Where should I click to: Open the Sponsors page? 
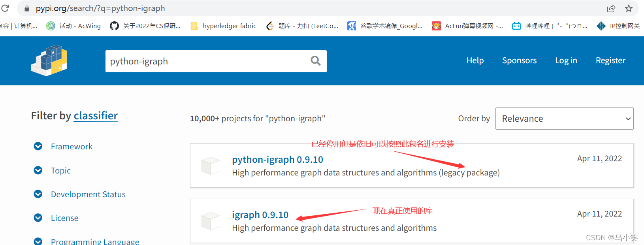coord(519,60)
